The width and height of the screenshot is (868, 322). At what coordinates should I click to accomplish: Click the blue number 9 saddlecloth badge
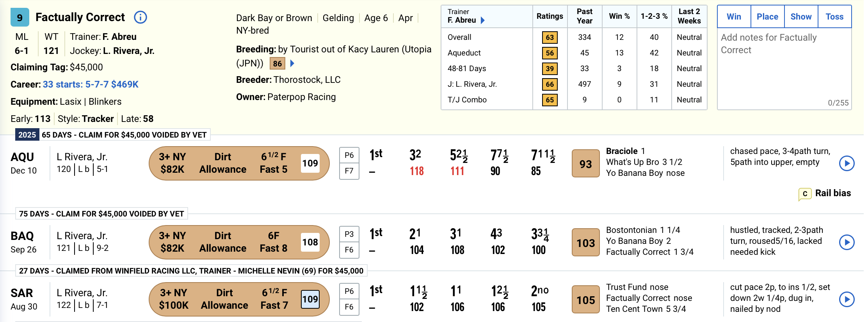tap(20, 18)
